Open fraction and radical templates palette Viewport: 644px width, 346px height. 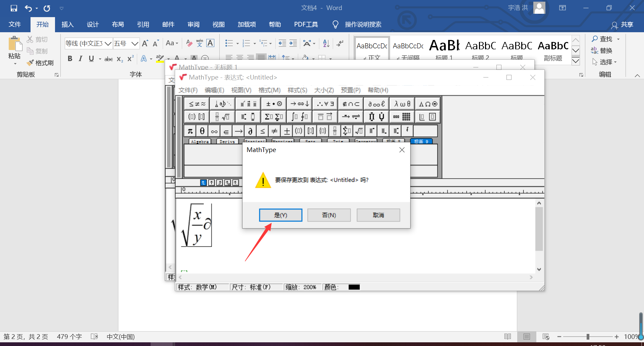tap(222, 117)
